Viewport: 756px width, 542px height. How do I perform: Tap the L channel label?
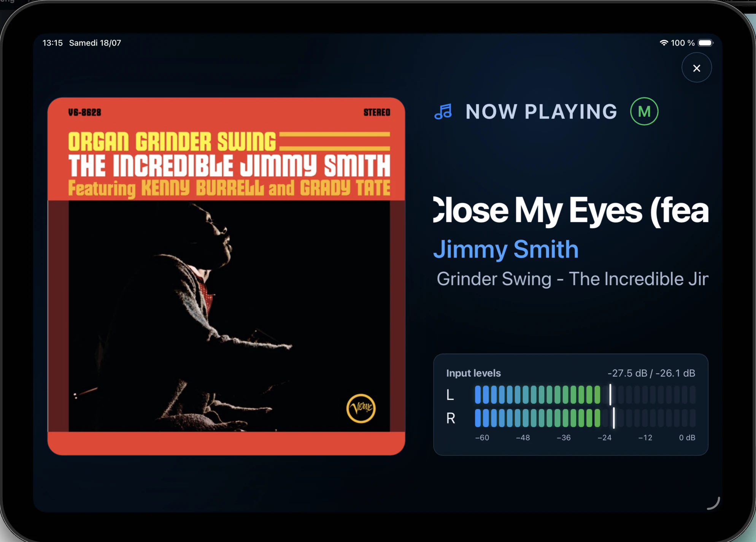pyautogui.click(x=450, y=395)
